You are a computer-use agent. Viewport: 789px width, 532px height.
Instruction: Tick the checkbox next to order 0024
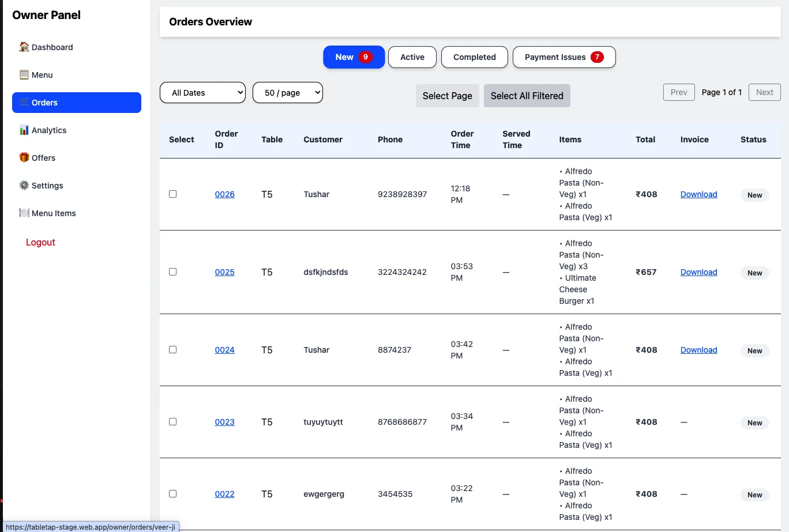[x=172, y=349]
